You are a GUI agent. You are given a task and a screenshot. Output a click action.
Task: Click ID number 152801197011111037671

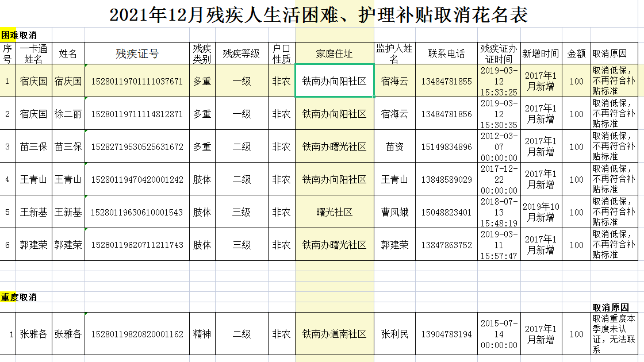pyautogui.click(x=137, y=81)
